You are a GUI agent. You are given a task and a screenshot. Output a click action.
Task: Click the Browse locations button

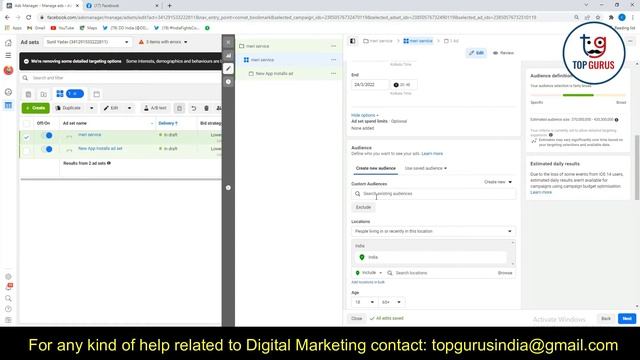pos(505,273)
